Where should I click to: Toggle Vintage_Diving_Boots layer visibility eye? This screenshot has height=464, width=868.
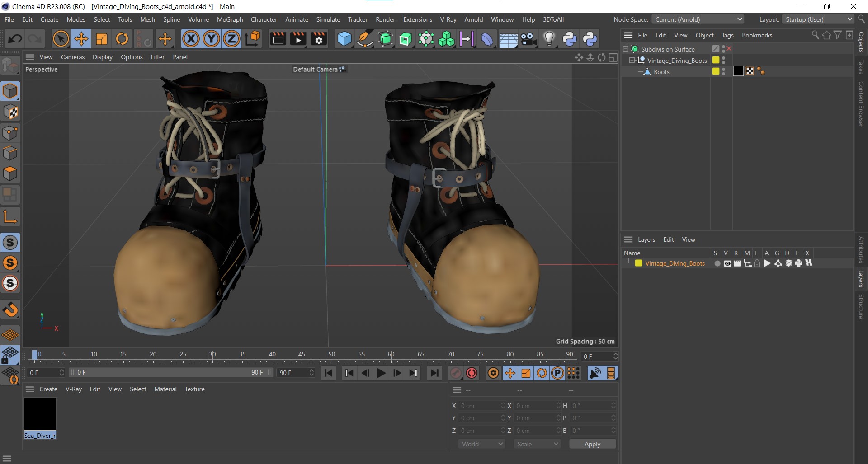(727, 264)
